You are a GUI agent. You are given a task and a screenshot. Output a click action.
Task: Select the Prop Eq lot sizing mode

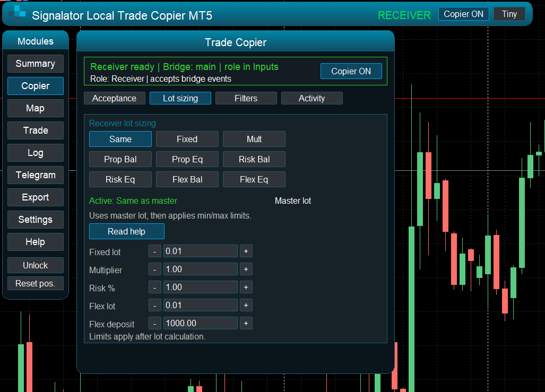coord(187,159)
